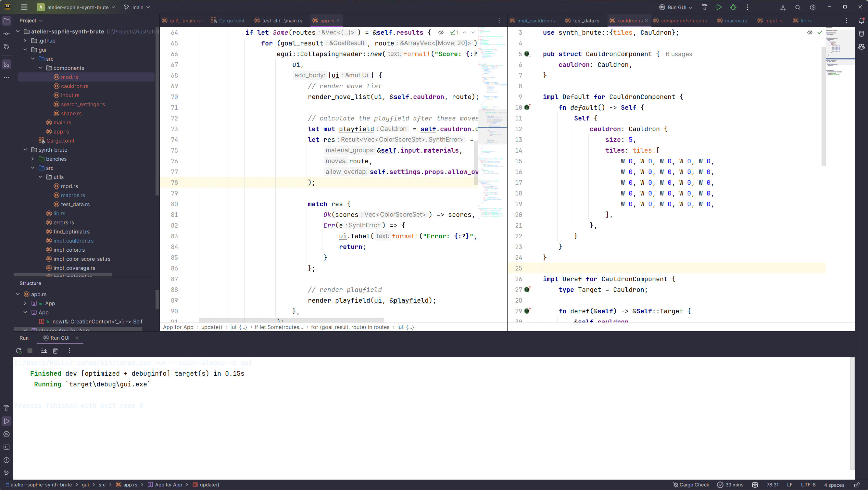
Task: Open the Terminal tool window from the left sidebar
Action: (x=6, y=447)
